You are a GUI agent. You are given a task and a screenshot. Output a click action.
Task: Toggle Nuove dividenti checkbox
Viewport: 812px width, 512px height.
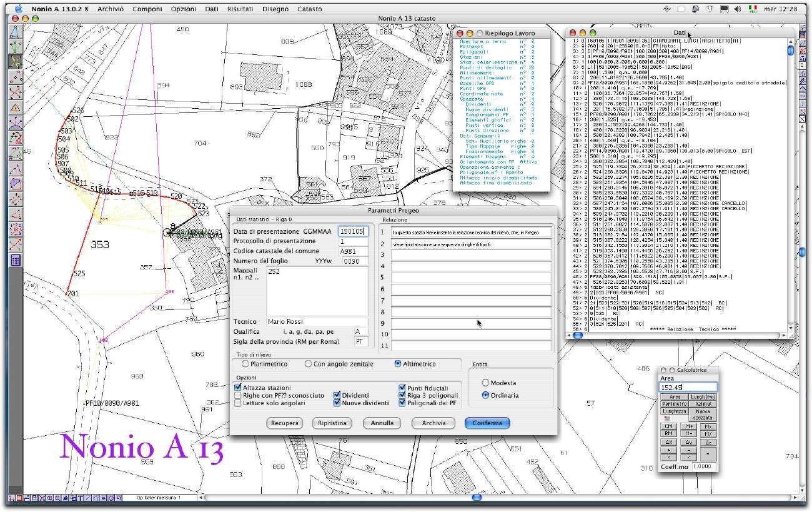coord(337,404)
